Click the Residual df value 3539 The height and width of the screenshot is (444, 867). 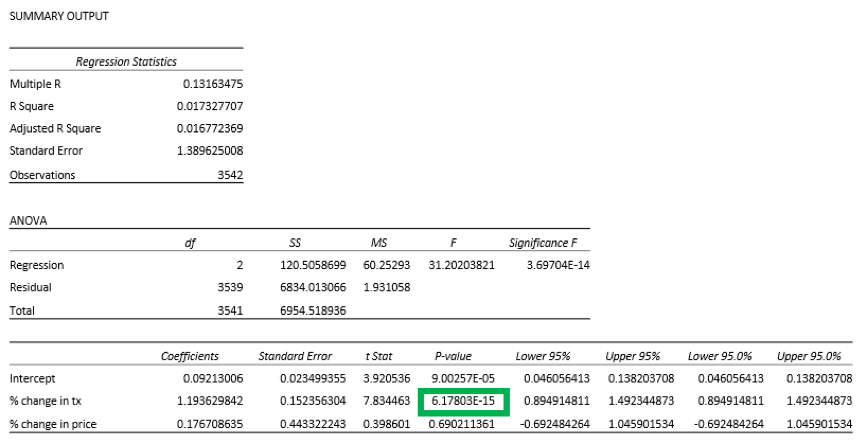point(230,288)
